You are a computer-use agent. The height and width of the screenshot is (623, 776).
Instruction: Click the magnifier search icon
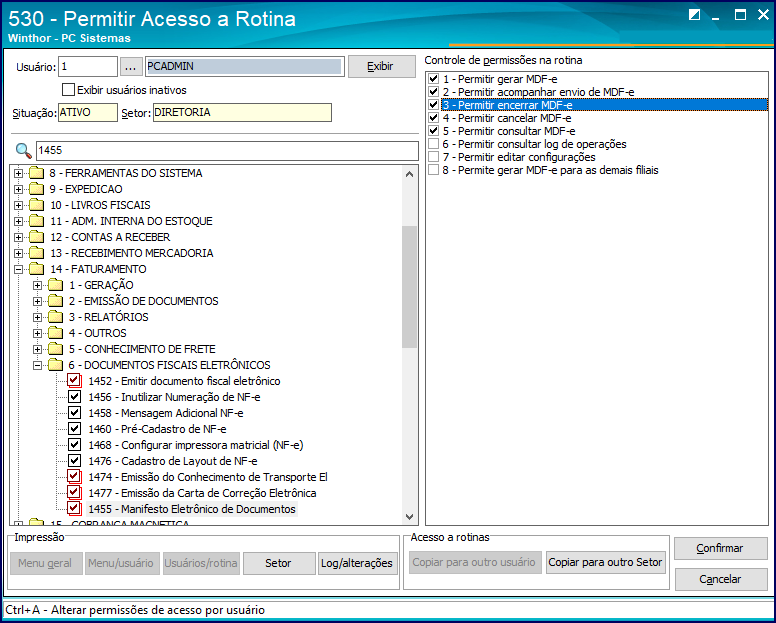(x=23, y=150)
